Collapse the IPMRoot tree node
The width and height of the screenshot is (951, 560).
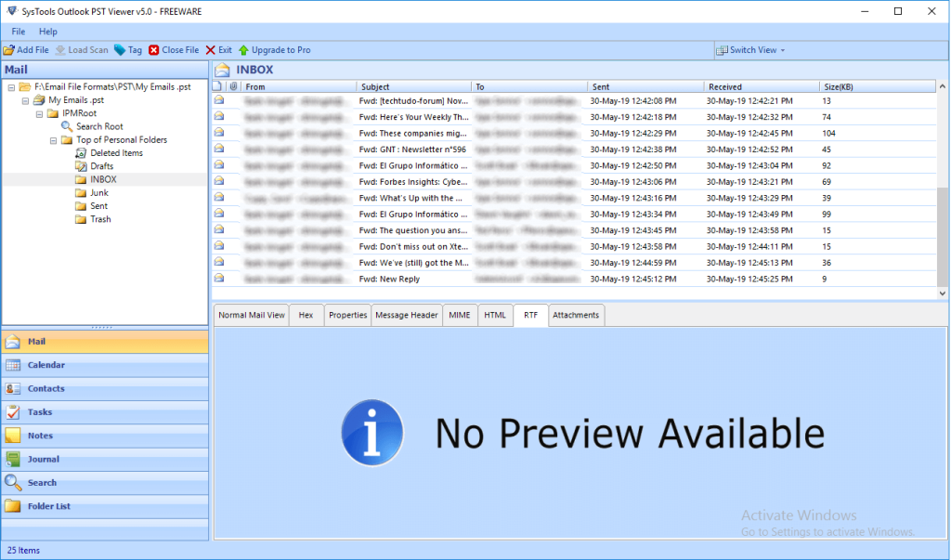39,114
